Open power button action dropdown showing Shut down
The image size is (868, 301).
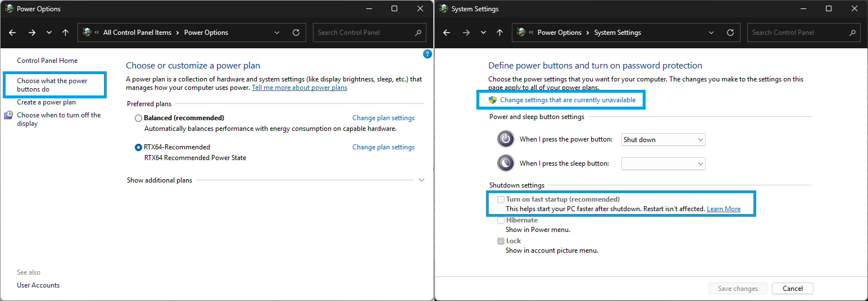tap(663, 140)
